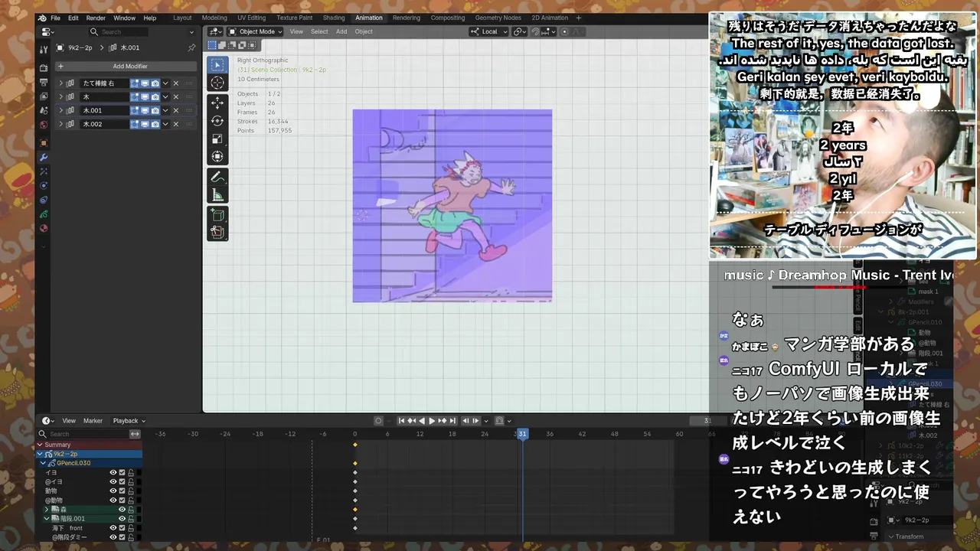Click the dopesheet channel search field

(x=83, y=434)
